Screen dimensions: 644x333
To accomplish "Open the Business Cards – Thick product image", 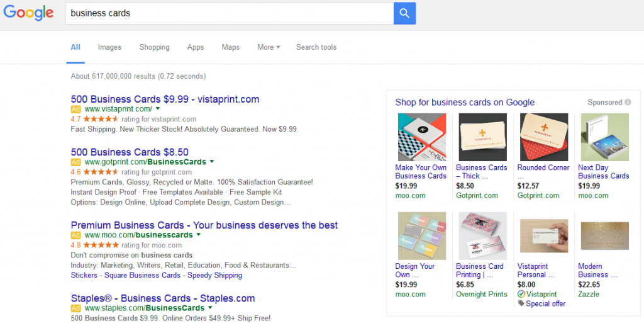I will pyautogui.click(x=482, y=137).
